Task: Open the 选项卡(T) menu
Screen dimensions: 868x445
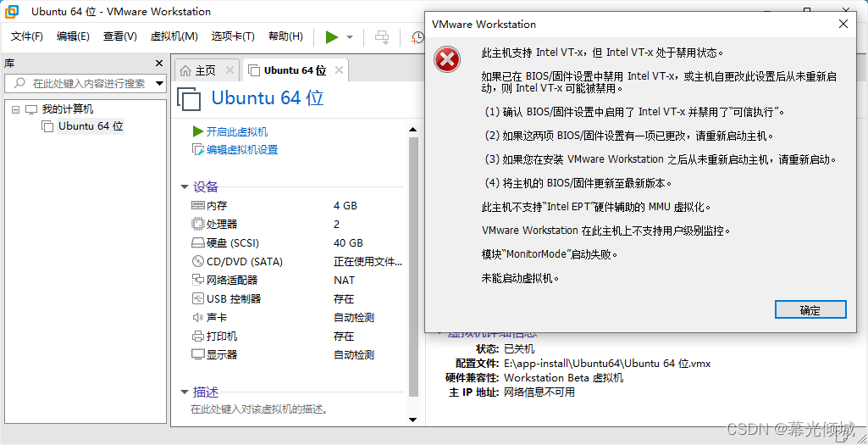Action: [x=233, y=36]
